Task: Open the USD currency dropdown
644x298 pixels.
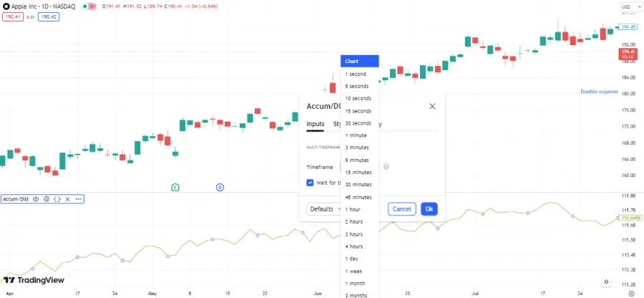Action: [631, 6]
